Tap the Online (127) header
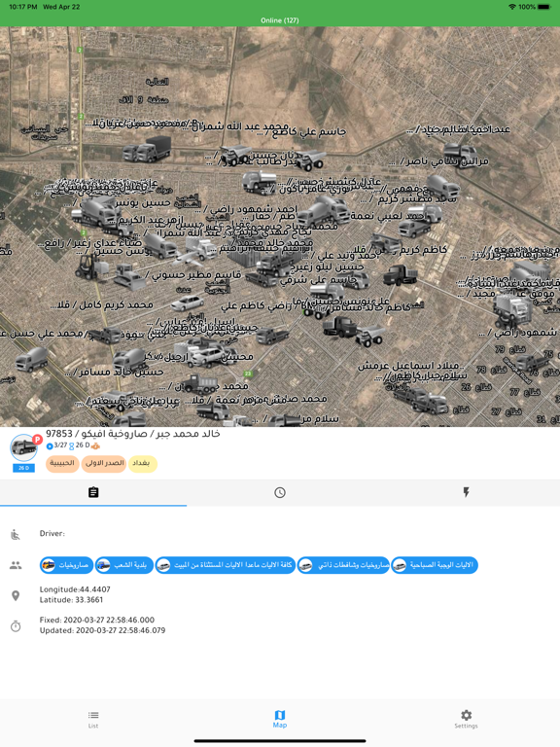The width and height of the screenshot is (560, 747). [x=280, y=20]
